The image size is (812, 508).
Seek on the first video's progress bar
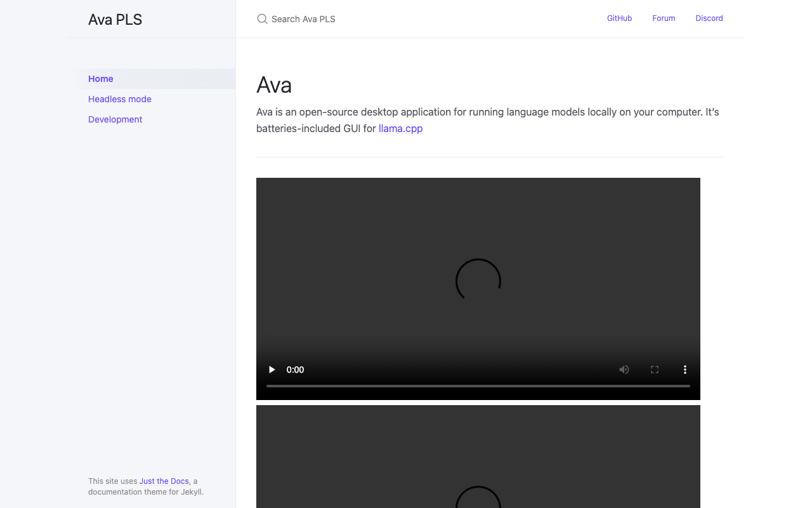pos(478,385)
